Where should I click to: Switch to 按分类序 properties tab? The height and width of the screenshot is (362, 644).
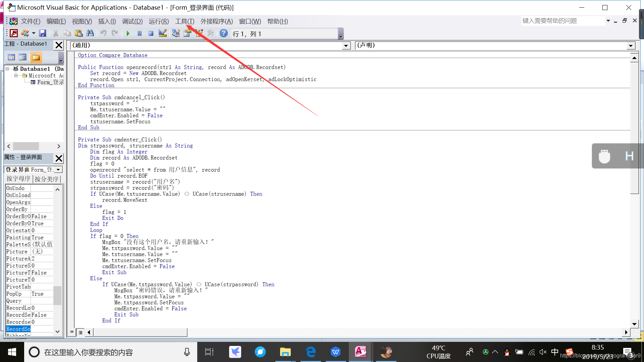click(x=47, y=179)
